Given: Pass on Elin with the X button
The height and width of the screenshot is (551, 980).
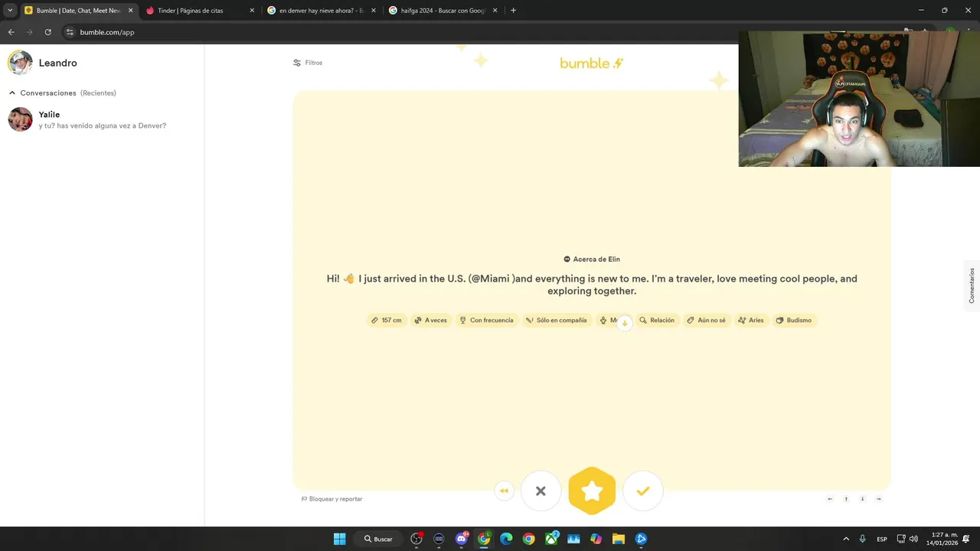Looking at the screenshot, I should pos(541,491).
